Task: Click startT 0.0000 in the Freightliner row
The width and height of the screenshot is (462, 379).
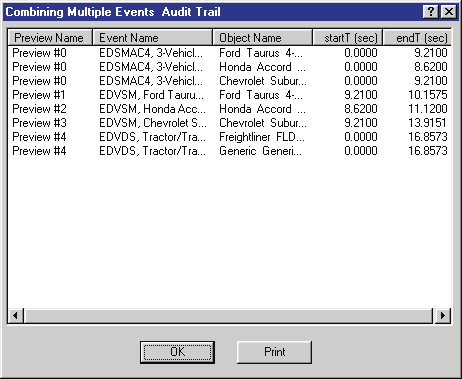Action: 361,137
